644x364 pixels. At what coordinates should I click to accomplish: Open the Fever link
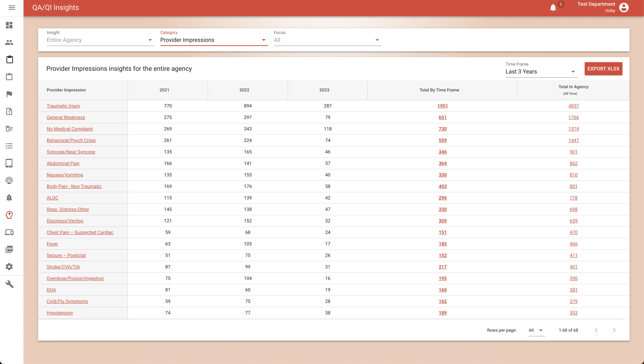(x=52, y=244)
